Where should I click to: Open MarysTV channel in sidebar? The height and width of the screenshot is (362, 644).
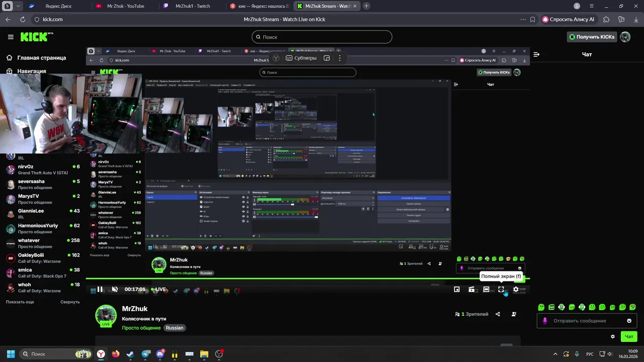(43, 199)
